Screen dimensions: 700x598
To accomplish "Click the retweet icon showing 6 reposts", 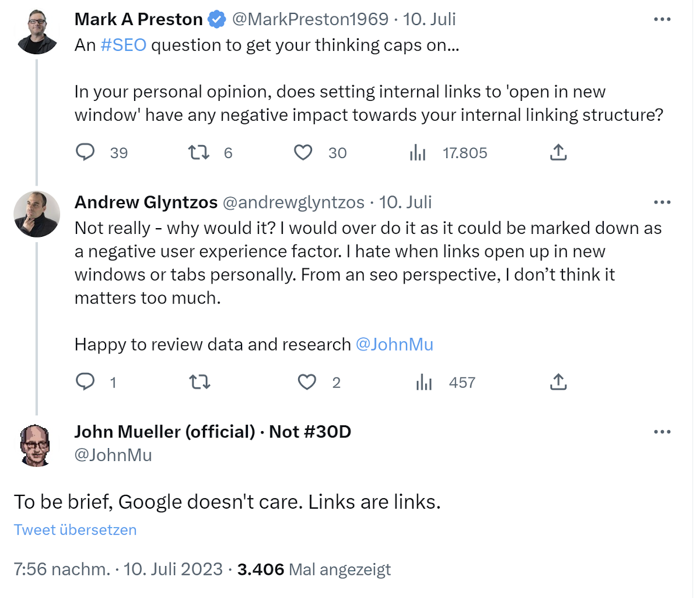I will (198, 152).
